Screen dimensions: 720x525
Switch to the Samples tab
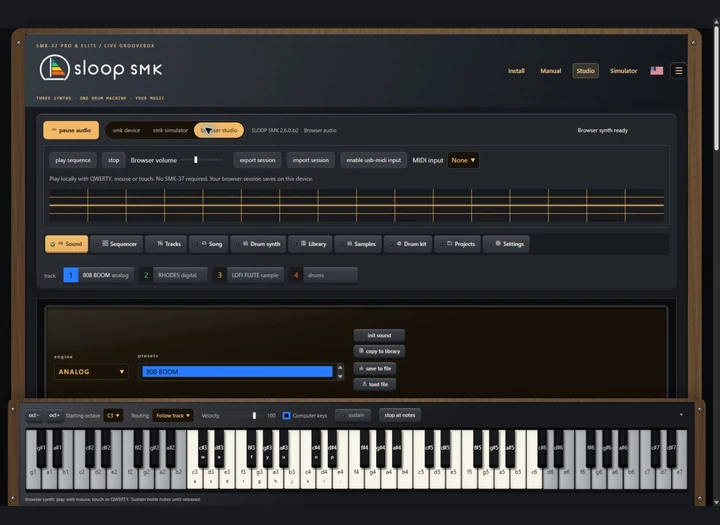pos(358,244)
